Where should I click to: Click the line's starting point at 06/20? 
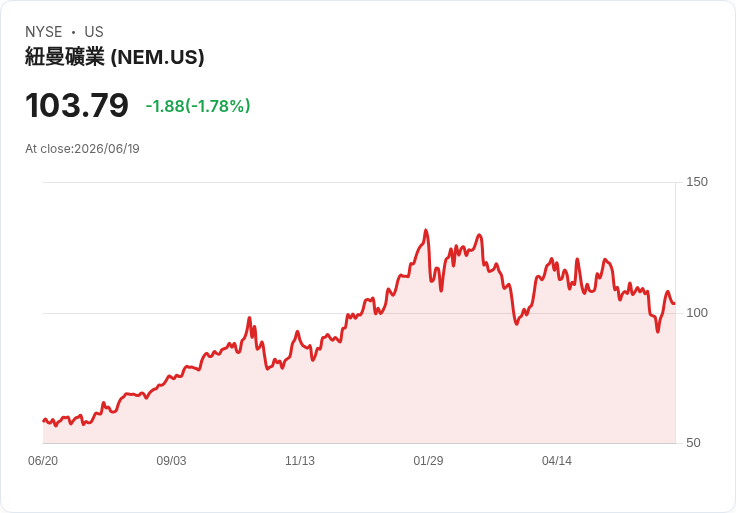click(44, 421)
